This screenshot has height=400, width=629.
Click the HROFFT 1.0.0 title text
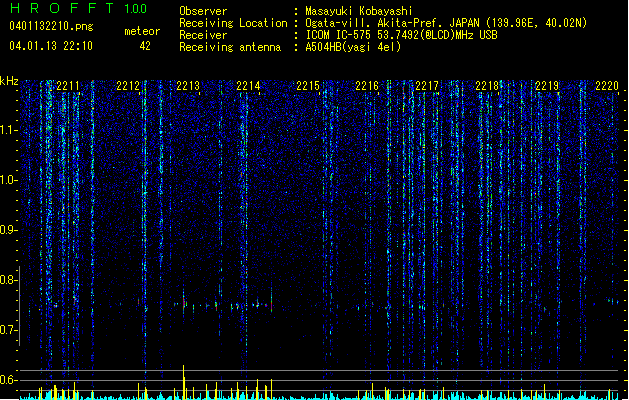coord(78,8)
